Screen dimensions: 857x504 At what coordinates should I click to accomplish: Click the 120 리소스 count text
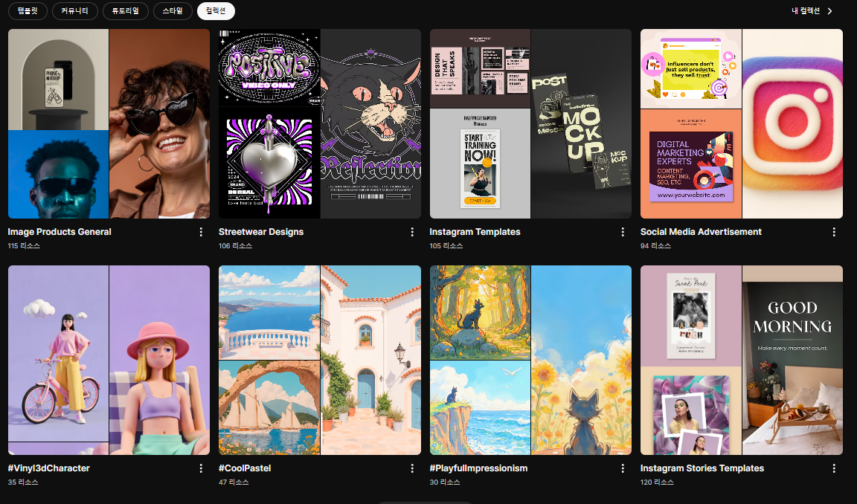tap(657, 482)
